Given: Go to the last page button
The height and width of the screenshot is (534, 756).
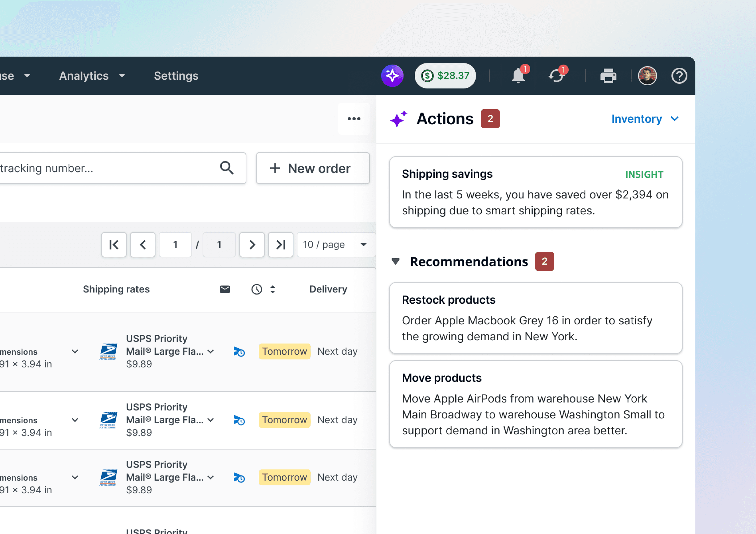Looking at the screenshot, I should 280,244.
